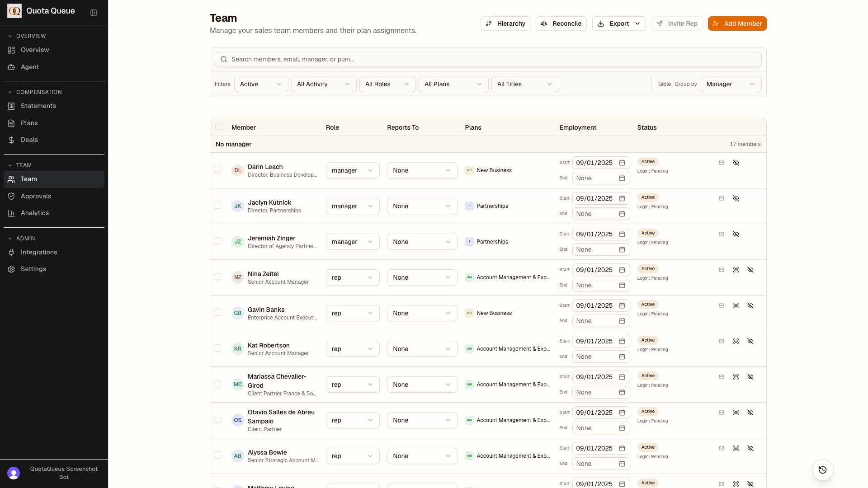
Task: Open Darin Leach's role dropdown
Action: 353,170
